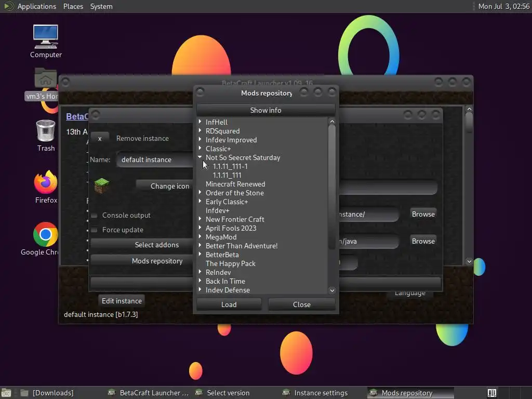Viewport: 532px width, 399px height.
Task: Click the grass block instance icon
Action: click(101, 185)
